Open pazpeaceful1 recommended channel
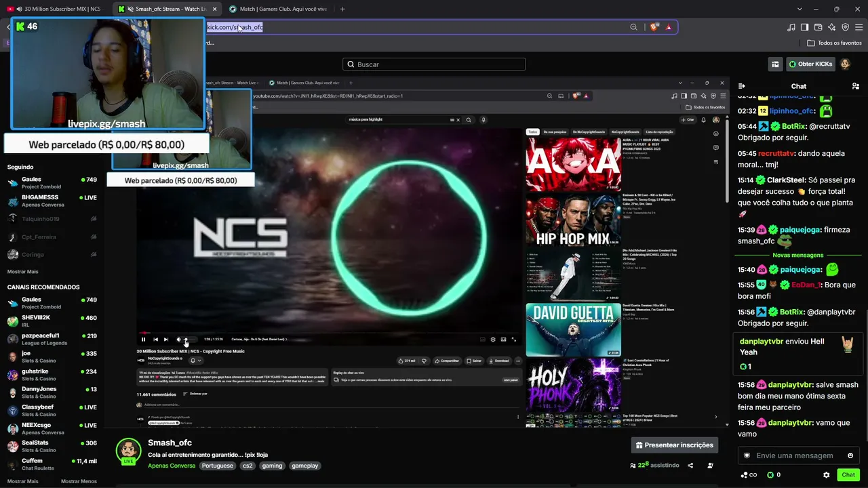 (52, 339)
